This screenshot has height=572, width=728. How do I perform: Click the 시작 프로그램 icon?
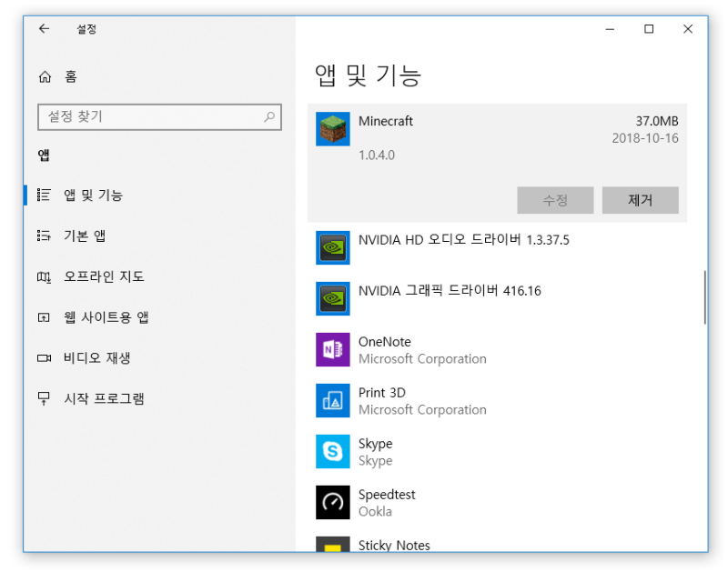44,398
